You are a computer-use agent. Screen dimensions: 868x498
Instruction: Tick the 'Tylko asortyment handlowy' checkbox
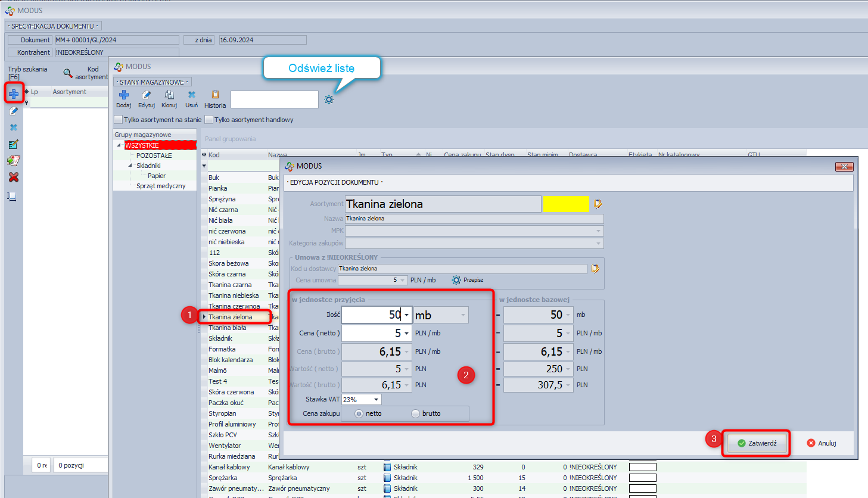pos(209,120)
